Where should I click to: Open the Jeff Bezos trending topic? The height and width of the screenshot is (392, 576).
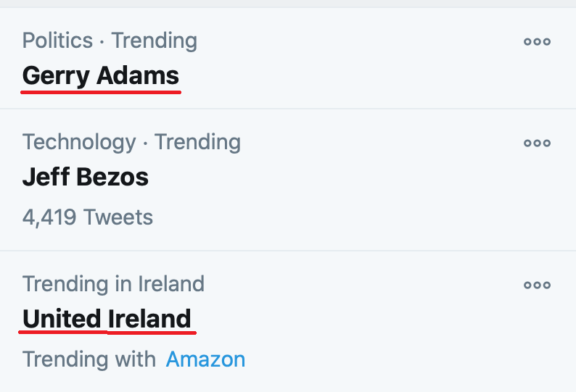coord(86,177)
